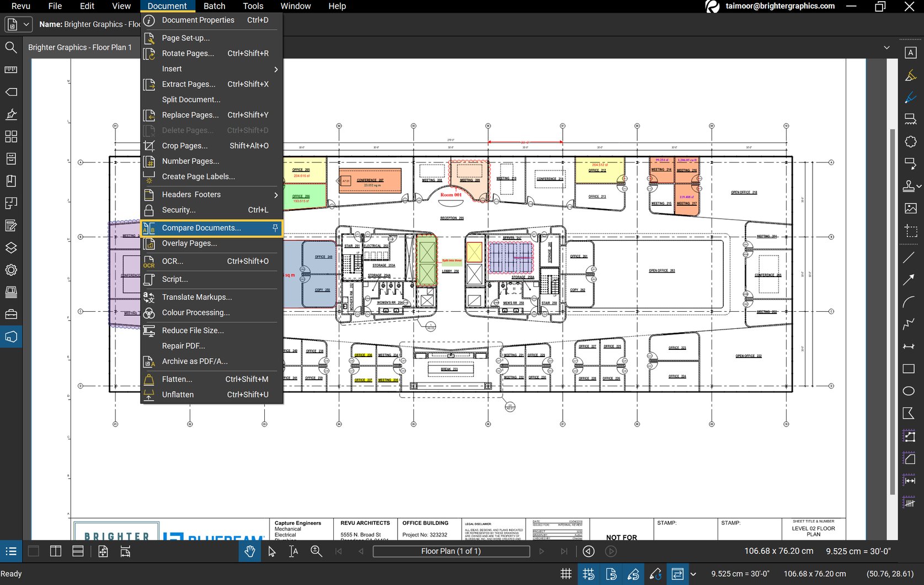Click the Floor Plan page label field
The height and width of the screenshot is (585, 924).
(x=451, y=551)
